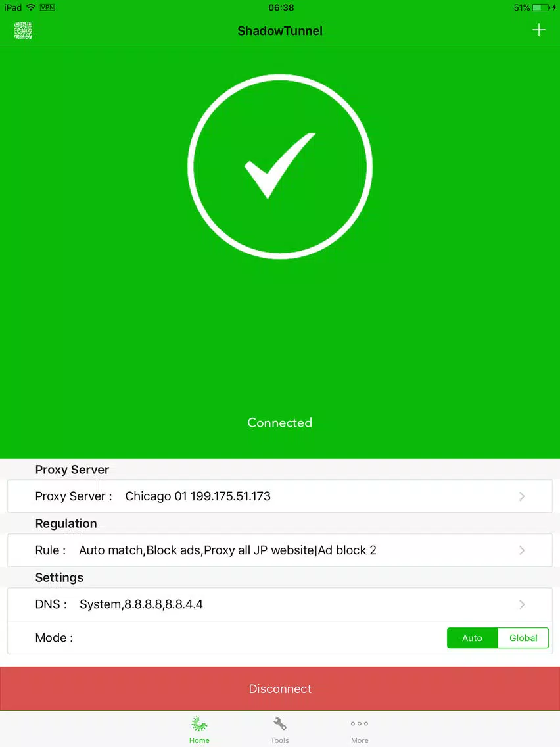
Task: Open the More three-dots icon
Action: point(360,723)
